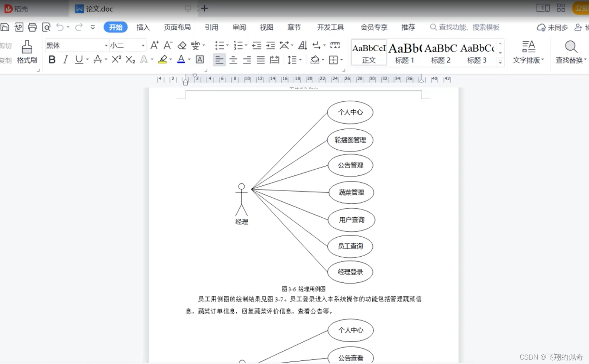Click the Print icon
The image size is (589, 364).
[32, 27]
